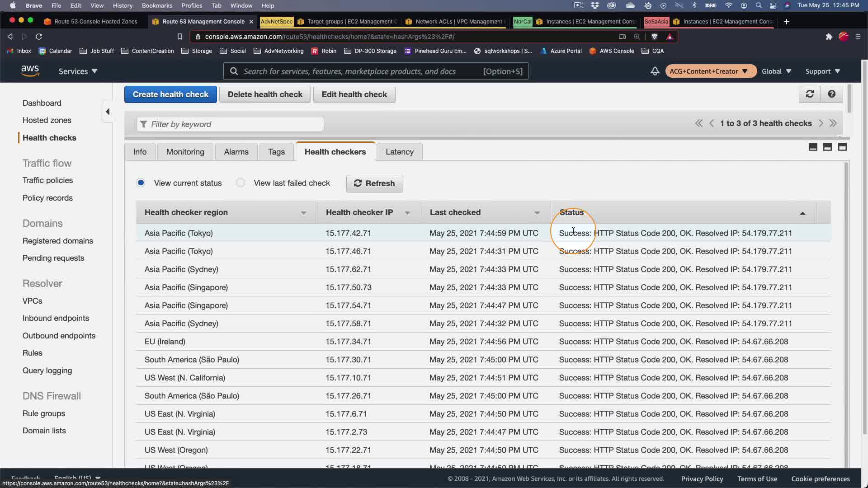Switch to the Monitoring tab
The height and width of the screenshot is (488, 868).
point(185,152)
